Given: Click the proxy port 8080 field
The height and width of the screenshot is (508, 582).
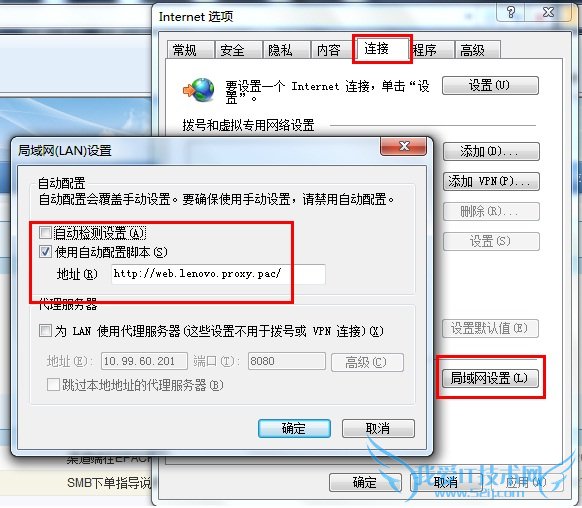Looking at the screenshot, I should pyautogui.click(x=287, y=361).
